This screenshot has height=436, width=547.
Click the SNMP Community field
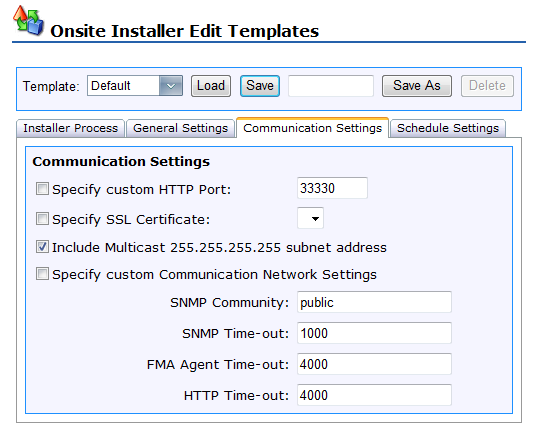point(374,302)
